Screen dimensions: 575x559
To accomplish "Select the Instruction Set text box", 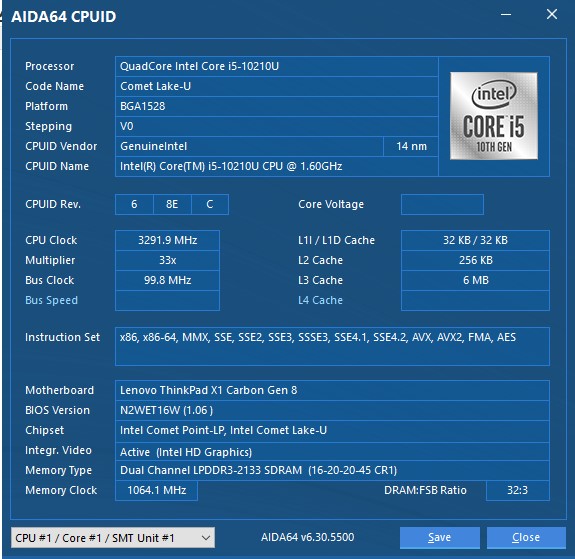I will (x=332, y=347).
